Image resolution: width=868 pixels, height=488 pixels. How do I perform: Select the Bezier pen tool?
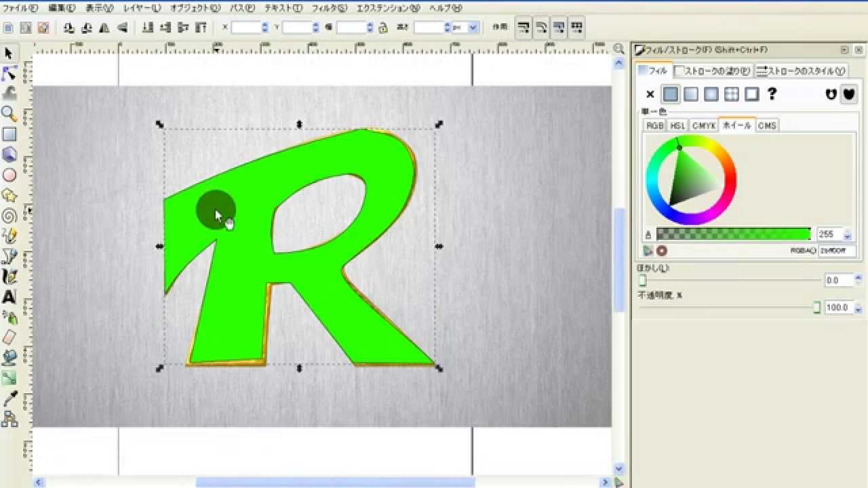(9, 256)
